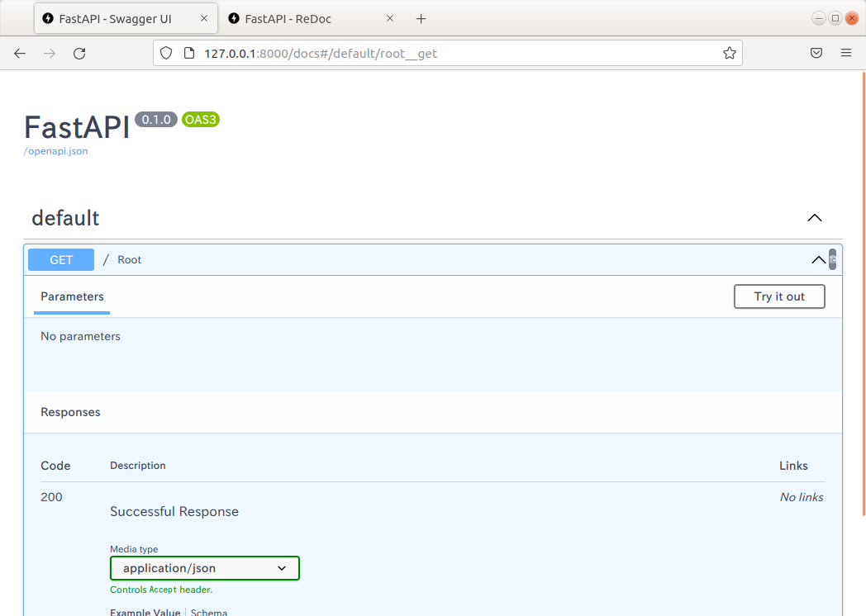Image resolution: width=866 pixels, height=616 pixels.
Task: Open a new browser tab
Action: coord(421,18)
